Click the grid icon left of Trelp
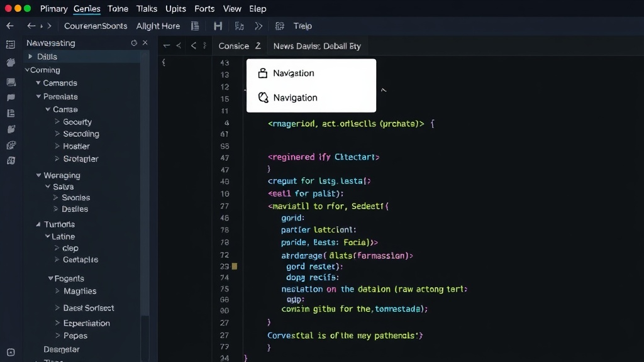The image size is (644, 362). 280,26
